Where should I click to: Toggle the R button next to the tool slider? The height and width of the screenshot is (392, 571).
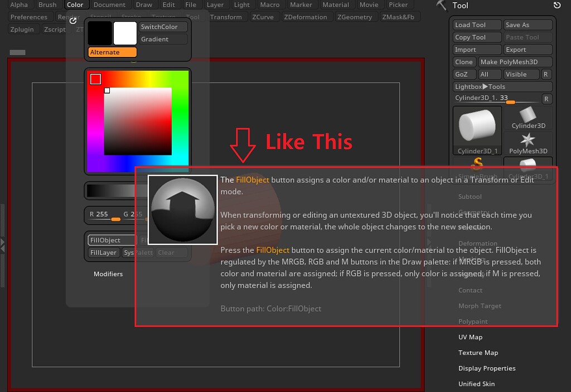click(x=546, y=99)
